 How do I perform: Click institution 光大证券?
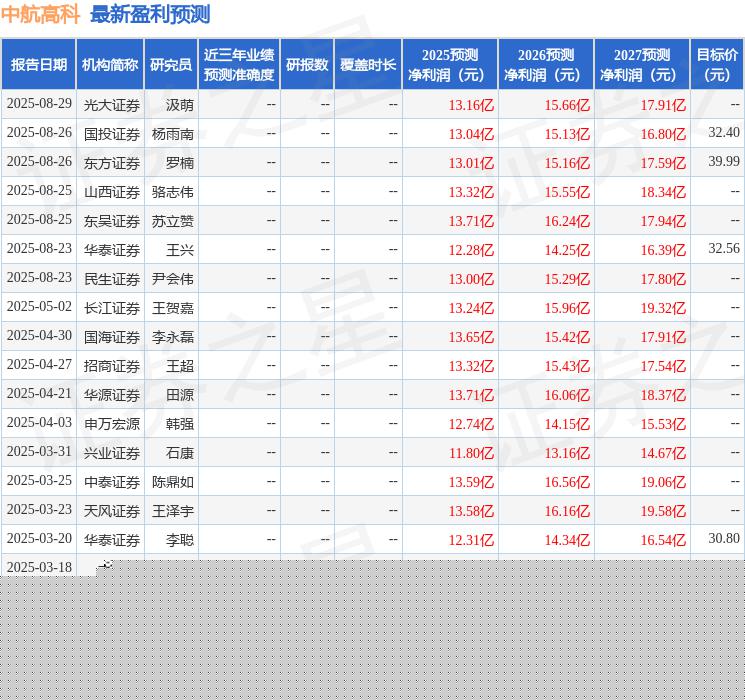112,105
